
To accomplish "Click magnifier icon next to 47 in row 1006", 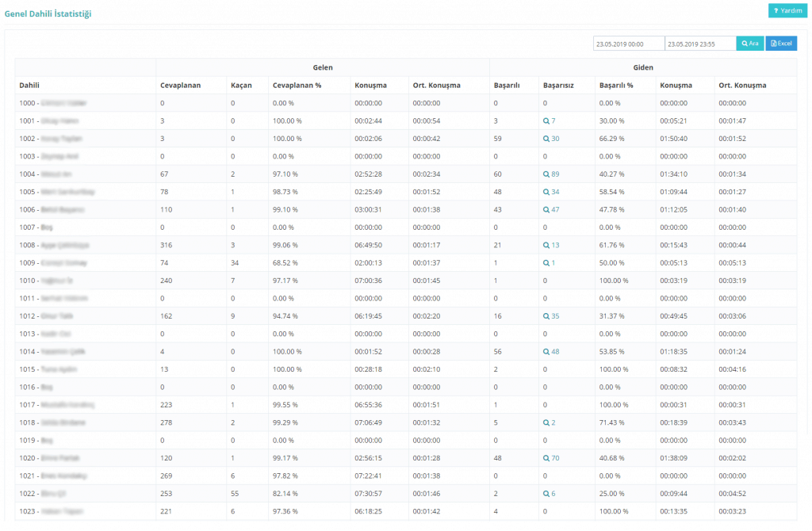I will [x=546, y=210].
